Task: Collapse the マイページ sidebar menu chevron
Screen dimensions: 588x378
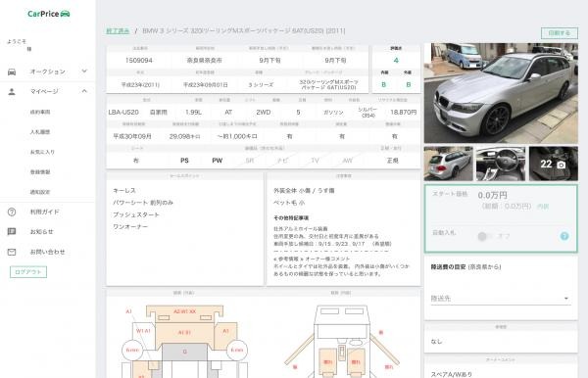Action: pyautogui.click(x=84, y=91)
